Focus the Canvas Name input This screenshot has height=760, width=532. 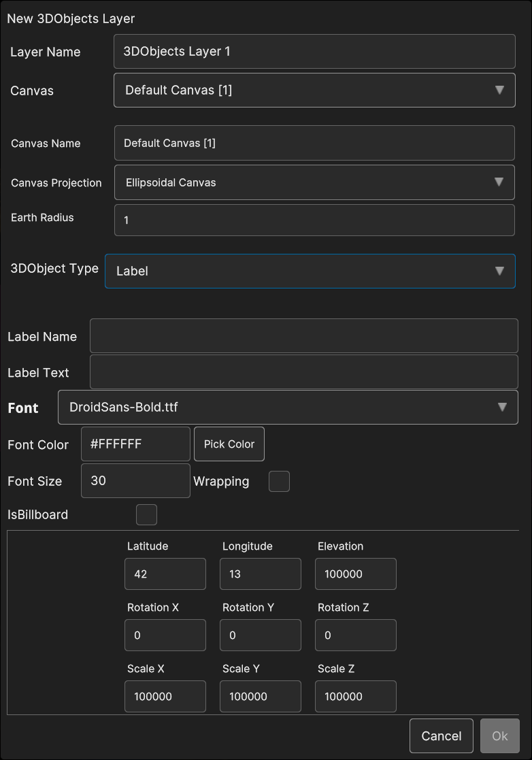(314, 143)
